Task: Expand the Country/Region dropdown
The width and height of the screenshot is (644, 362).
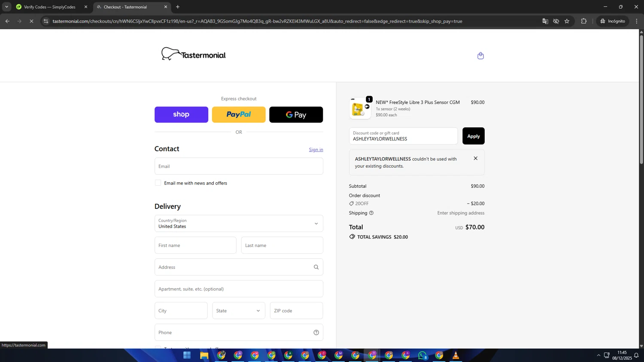Action: (239, 223)
